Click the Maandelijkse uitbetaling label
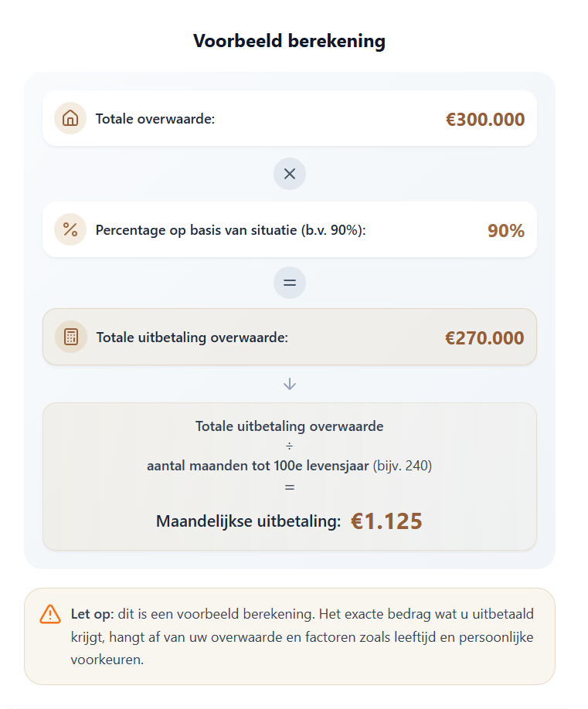 [x=248, y=521]
